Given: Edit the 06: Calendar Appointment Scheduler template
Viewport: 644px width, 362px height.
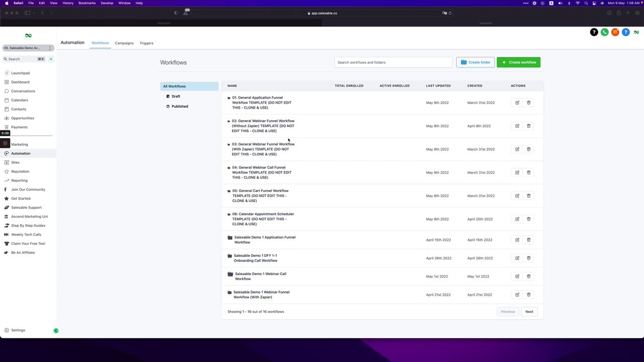Looking at the screenshot, I should pos(517,219).
